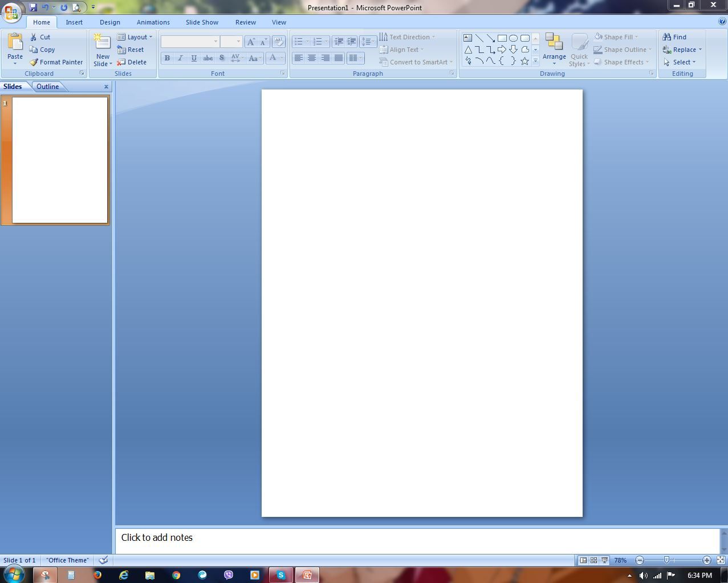Align text right
Screen dimensions: 728x583
click(x=325, y=58)
